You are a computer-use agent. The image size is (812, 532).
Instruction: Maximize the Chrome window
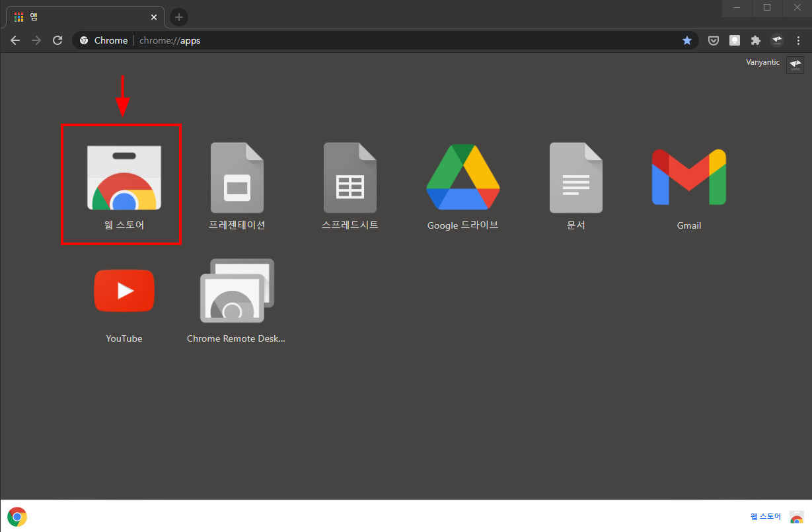(x=767, y=7)
